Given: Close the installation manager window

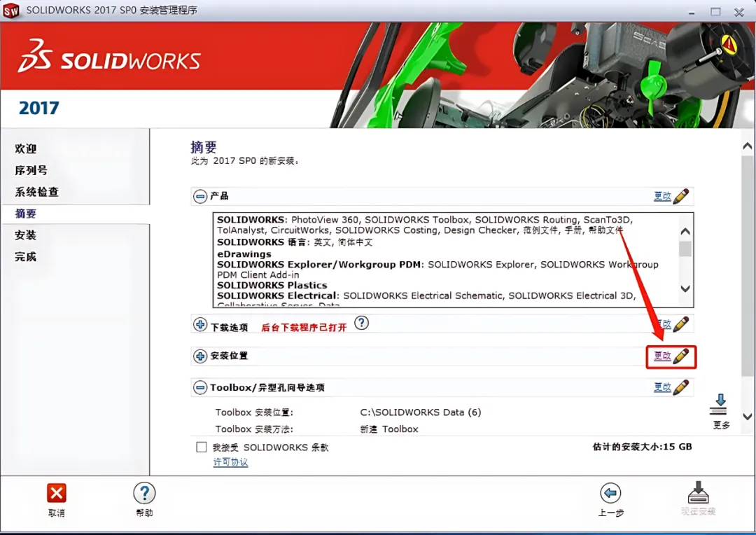Looking at the screenshot, I should point(739,12).
